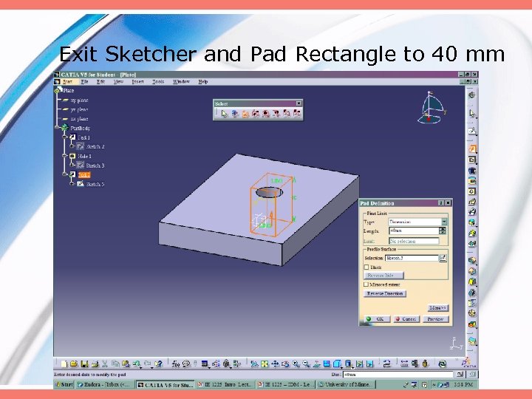This screenshot has width=532, height=399.
Task: Enable the Thick checkbox in Pad Definition
Action: point(366,267)
